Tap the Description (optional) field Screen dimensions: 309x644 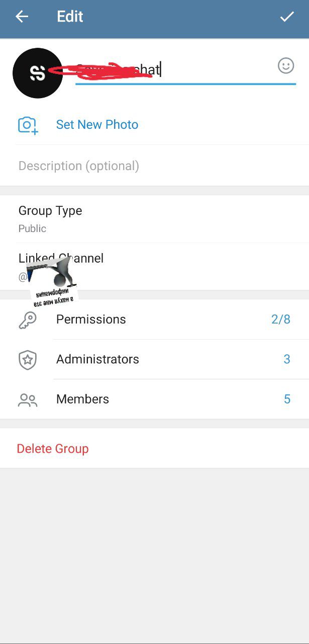coord(154,166)
